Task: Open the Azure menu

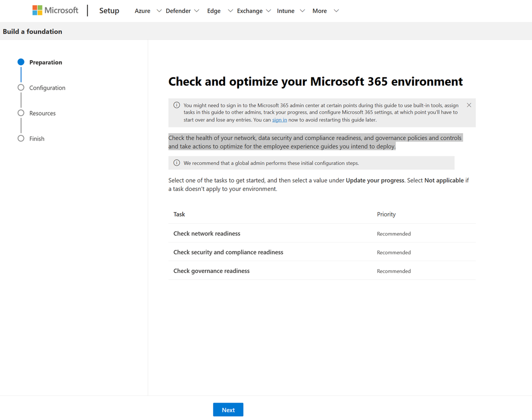Action: tap(143, 11)
